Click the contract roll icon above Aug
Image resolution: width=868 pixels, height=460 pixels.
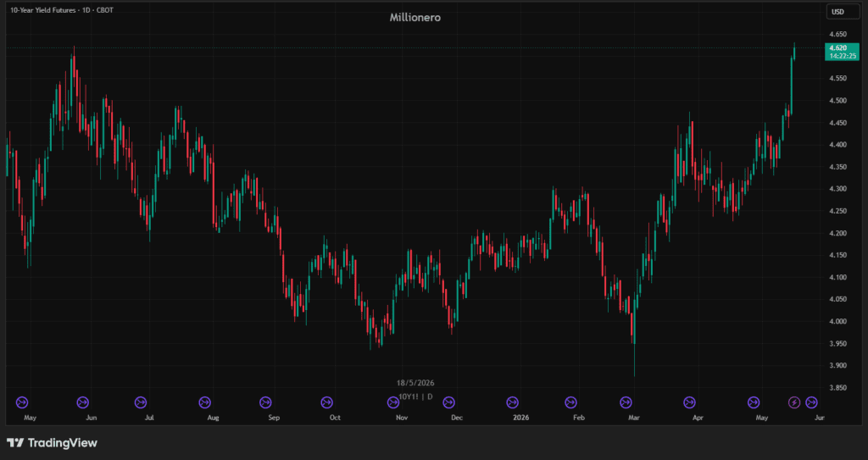205,402
